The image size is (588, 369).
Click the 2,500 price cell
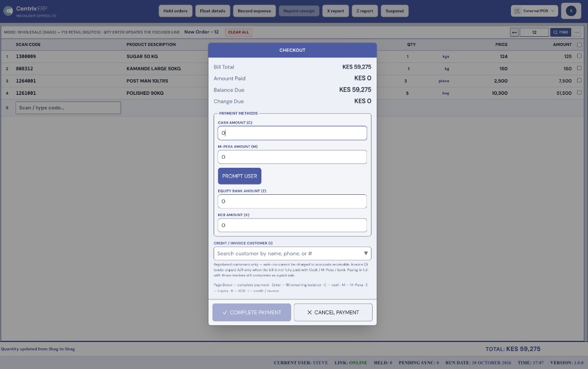501,81
